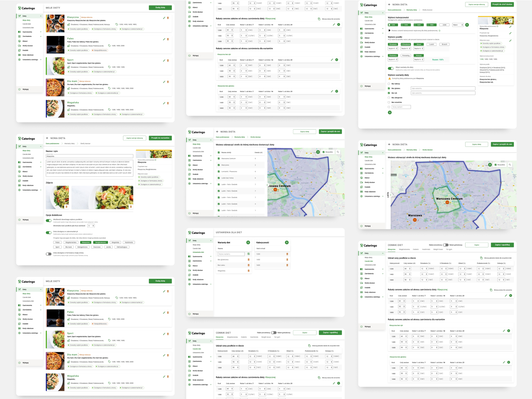Open Moje diety in Ustawienia dla diet sidebar

coord(197,245)
